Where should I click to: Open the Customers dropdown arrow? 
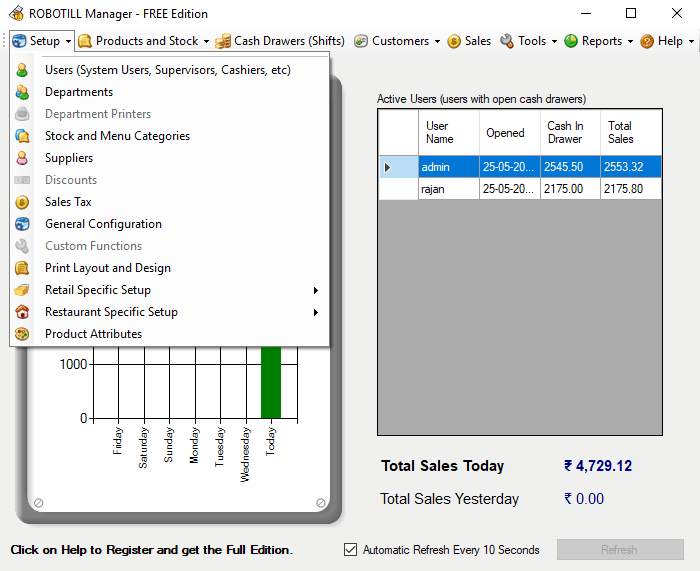click(437, 42)
